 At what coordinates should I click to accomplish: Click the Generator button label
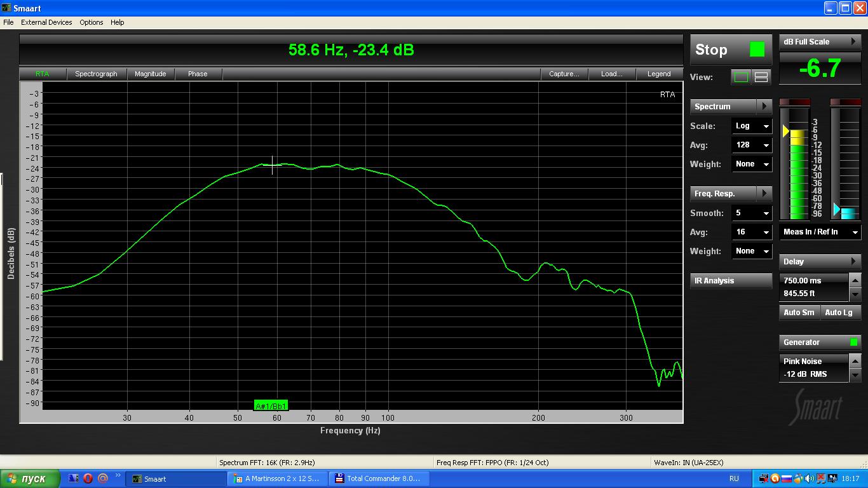pos(801,342)
